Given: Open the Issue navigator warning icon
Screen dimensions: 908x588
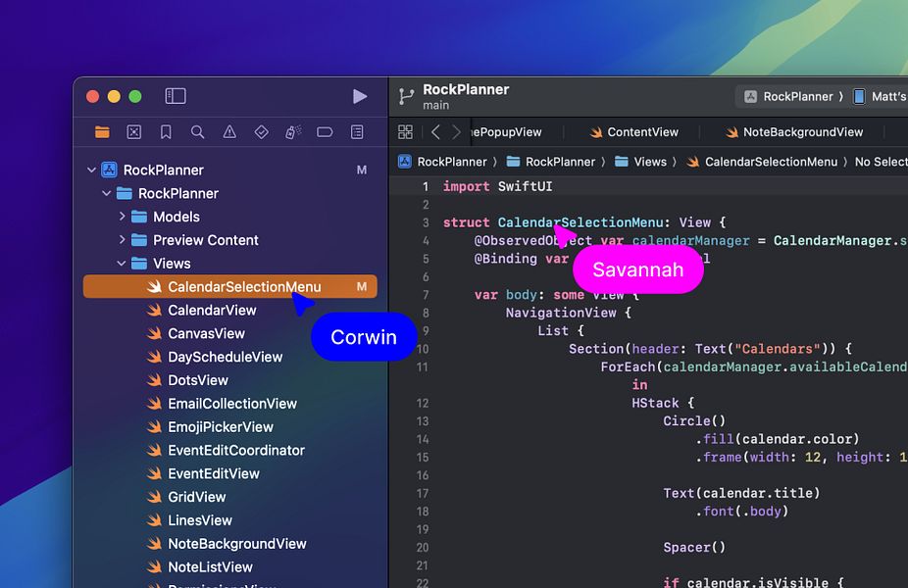Looking at the screenshot, I should (x=229, y=132).
